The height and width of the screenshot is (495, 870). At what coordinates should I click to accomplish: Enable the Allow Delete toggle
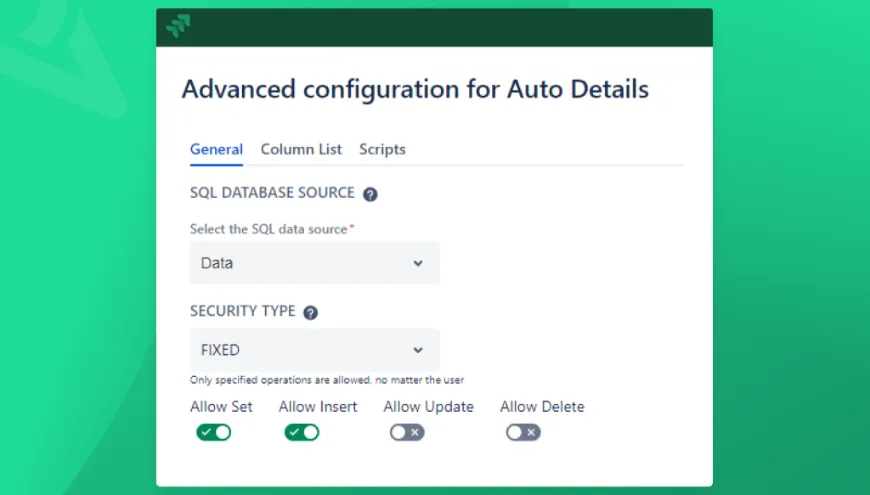click(523, 432)
